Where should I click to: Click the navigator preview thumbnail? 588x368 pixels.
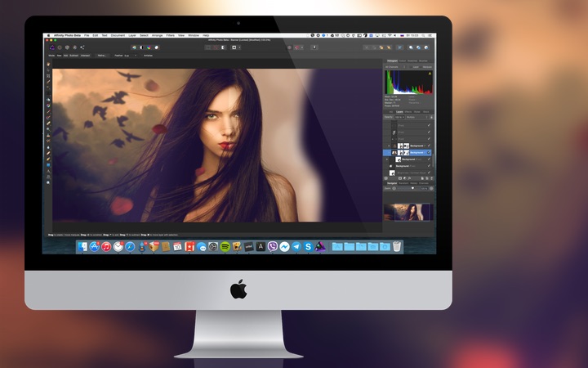tap(408, 212)
